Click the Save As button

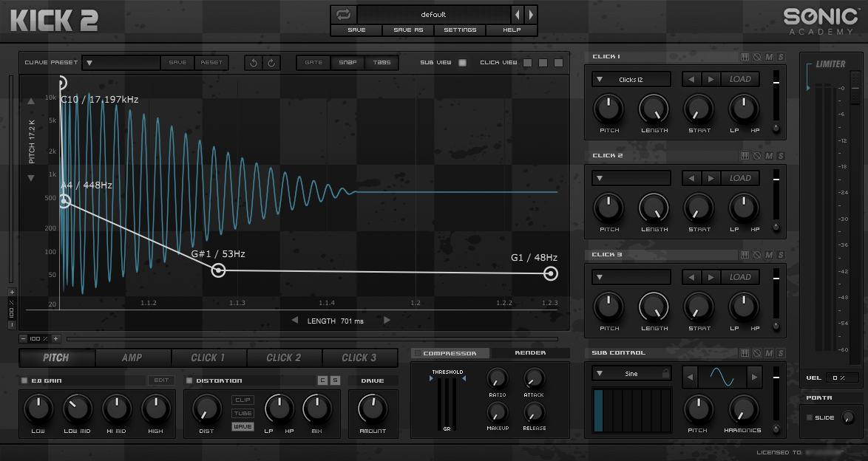[408, 30]
